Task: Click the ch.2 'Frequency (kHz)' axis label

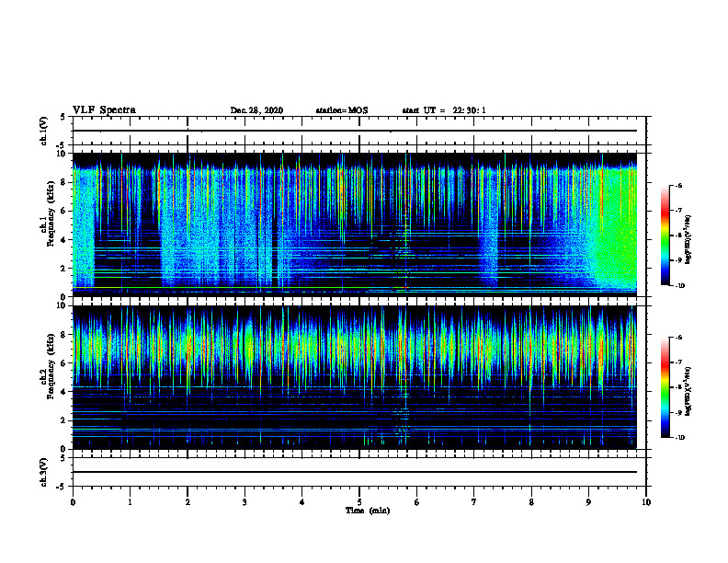Action: tap(51, 366)
